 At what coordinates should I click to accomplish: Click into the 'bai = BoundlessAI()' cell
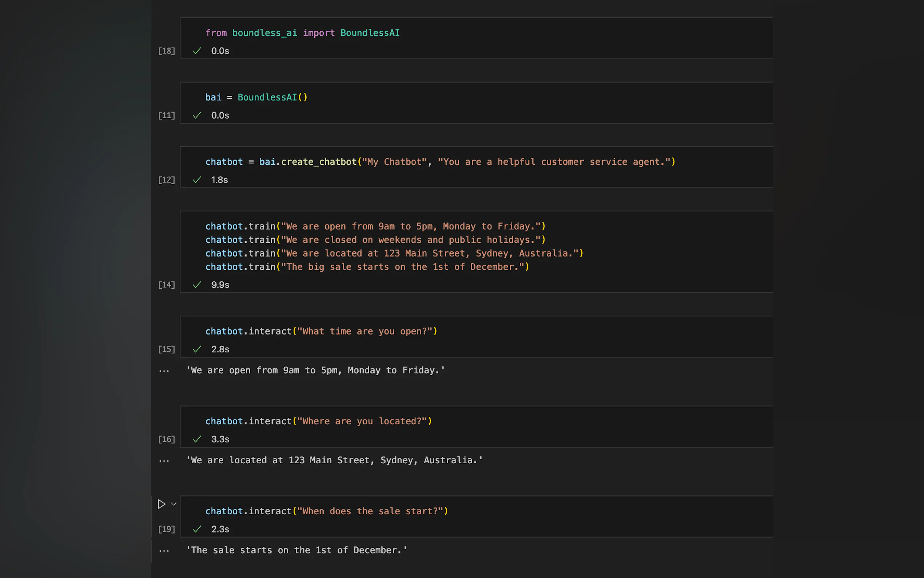click(256, 98)
